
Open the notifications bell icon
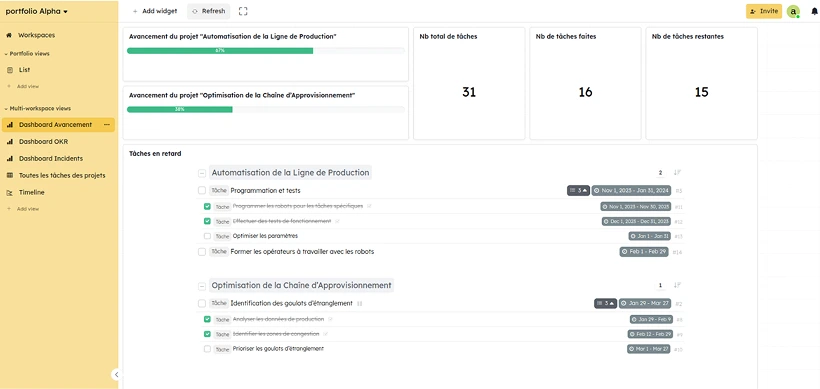tap(814, 12)
